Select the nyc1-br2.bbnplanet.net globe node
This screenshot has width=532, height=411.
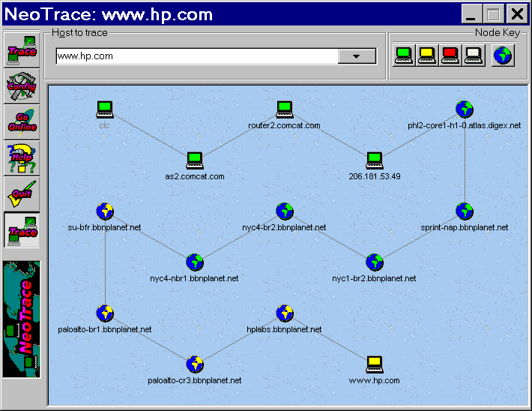[x=375, y=262]
